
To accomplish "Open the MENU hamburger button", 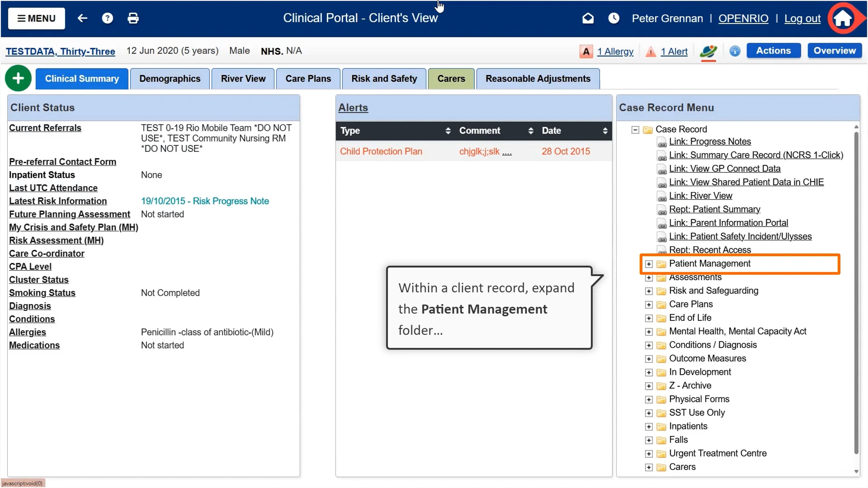I will point(37,18).
